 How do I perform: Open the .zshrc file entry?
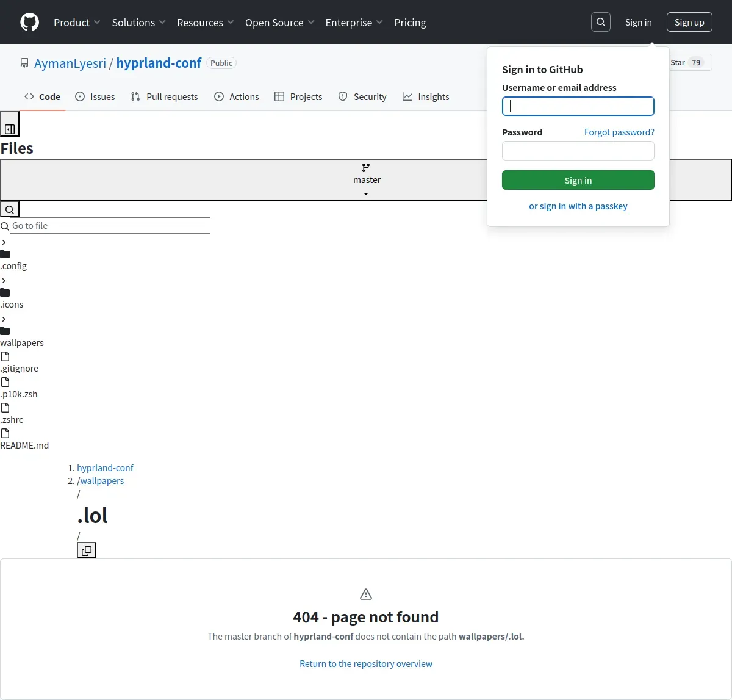click(12, 420)
